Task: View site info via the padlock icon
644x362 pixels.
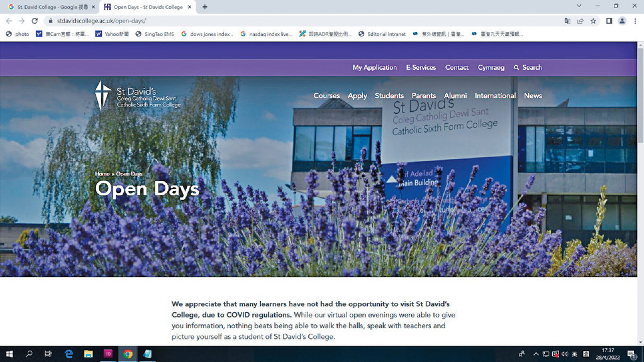Action: (x=50, y=21)
